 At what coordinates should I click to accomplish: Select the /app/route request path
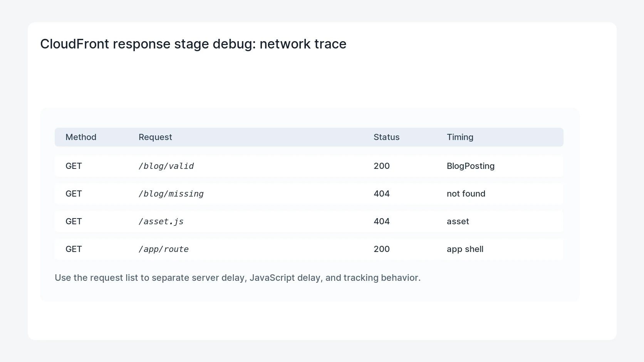[164, 249]
